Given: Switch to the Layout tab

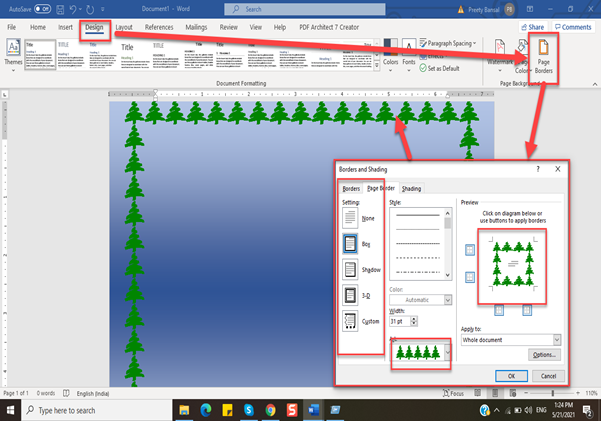Looking at the screenshot, I should [x=124, y=27].
